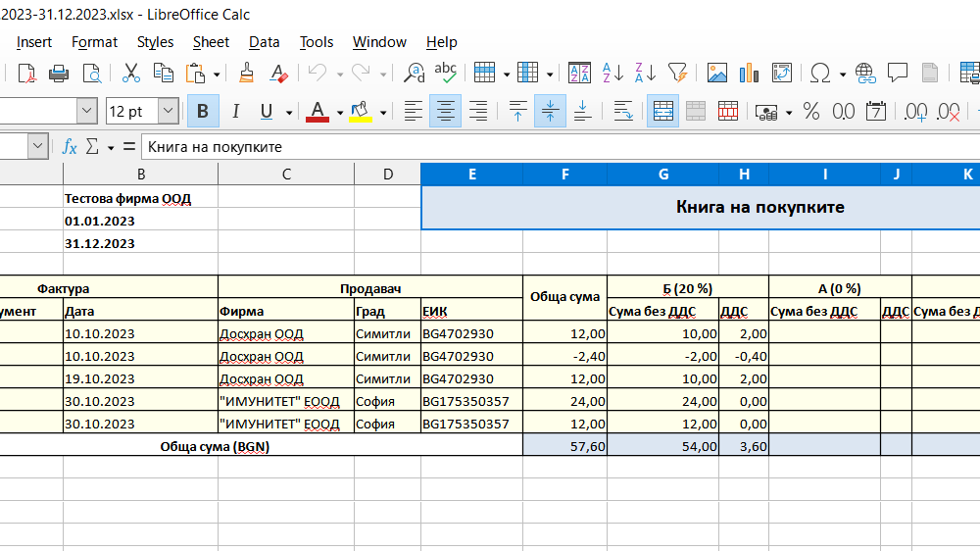Image resolution: width=980 pixels, height=551 pixels.
Task: Delete Decimal Place icon
Action: [948, 112]
